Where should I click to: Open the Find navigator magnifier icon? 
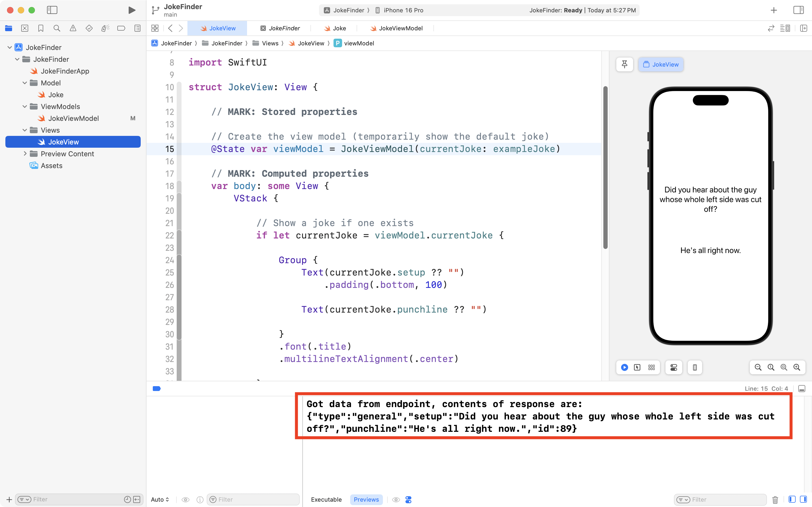tap(57, 28)
